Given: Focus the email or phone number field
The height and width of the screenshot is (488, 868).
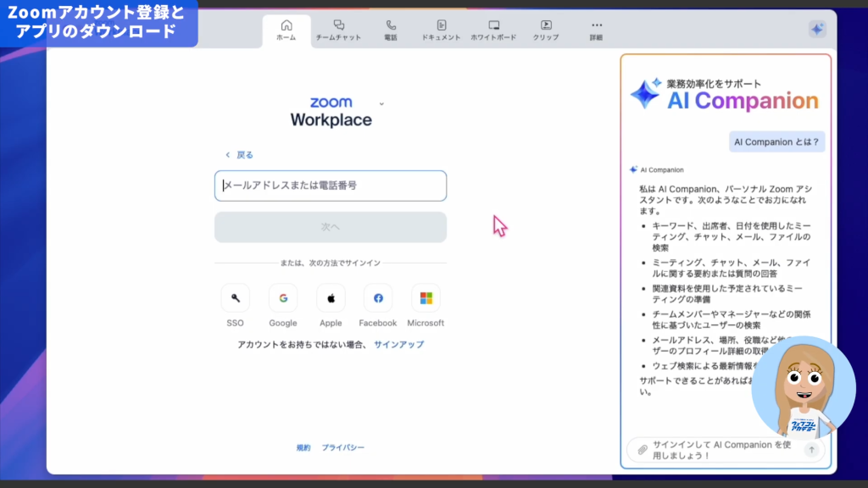Looking at the screenshot, I should [x=331, y=186].
